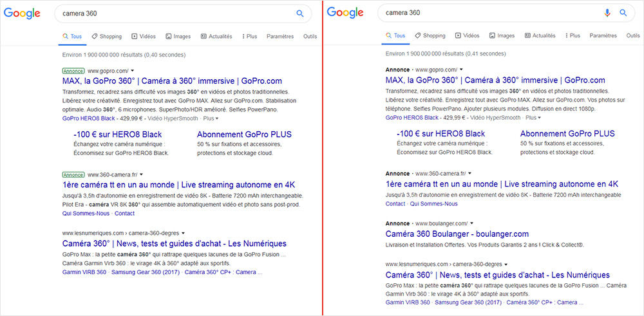Select the Tous tab in the right panel
The image size is (644, 316).
395,35
